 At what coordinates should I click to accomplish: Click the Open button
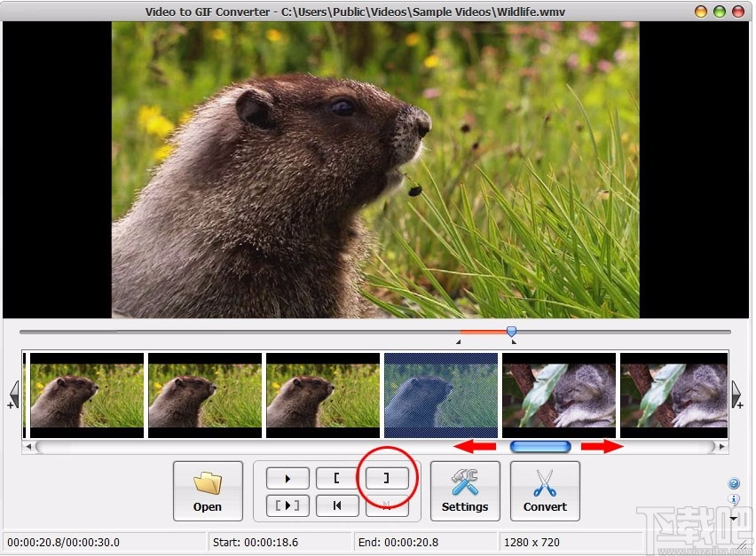point(206,491)
